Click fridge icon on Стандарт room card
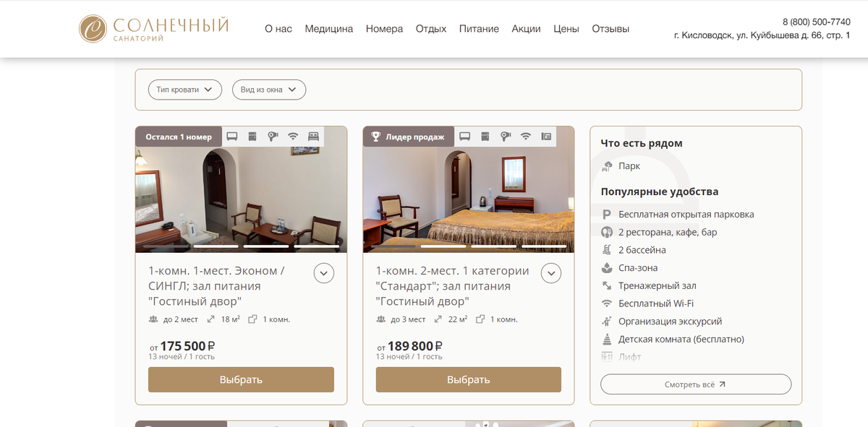The height and width of the screenshot is (427, 868). click(485, 137)
